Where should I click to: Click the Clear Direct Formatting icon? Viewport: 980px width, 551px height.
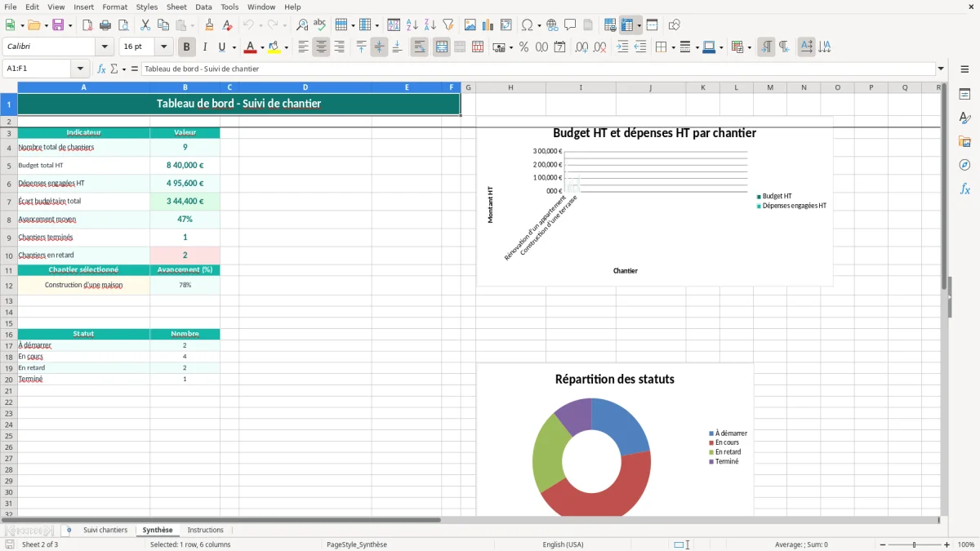pyautogui.click(x=228, y=25)
